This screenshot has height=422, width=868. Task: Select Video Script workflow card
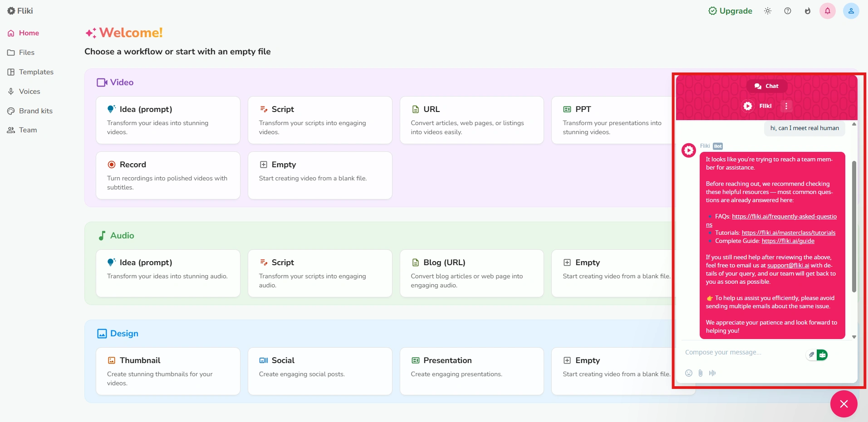pos(320,120)
